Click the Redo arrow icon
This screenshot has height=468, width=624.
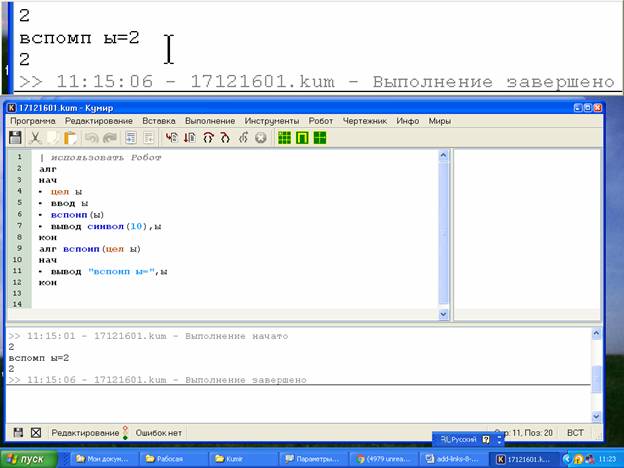pyautogui.click(x=109, y=138)
